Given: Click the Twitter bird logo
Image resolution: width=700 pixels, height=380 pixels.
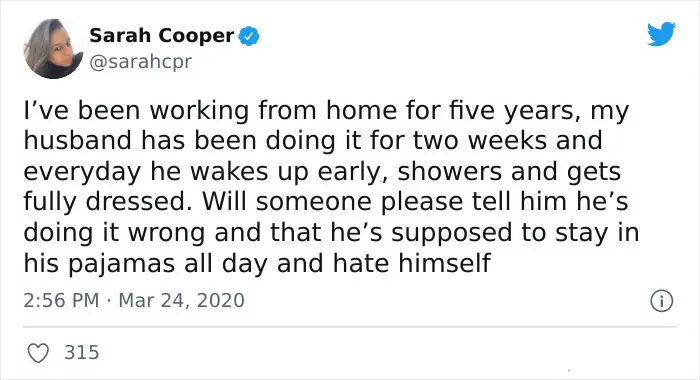Looking at the screenshot, I should pos(661,33).
